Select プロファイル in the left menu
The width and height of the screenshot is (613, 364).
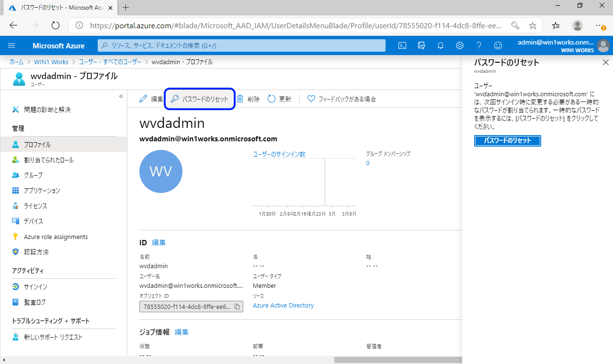coord(63,145)
